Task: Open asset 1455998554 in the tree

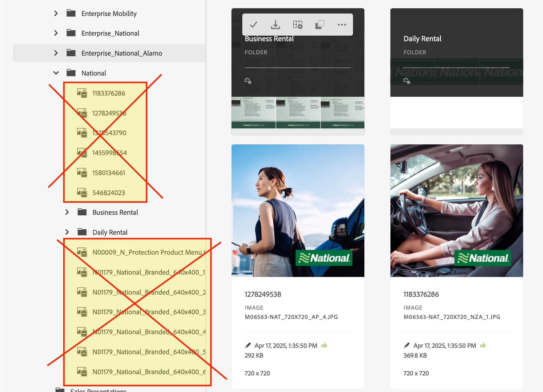Action: tap(109, 153)
